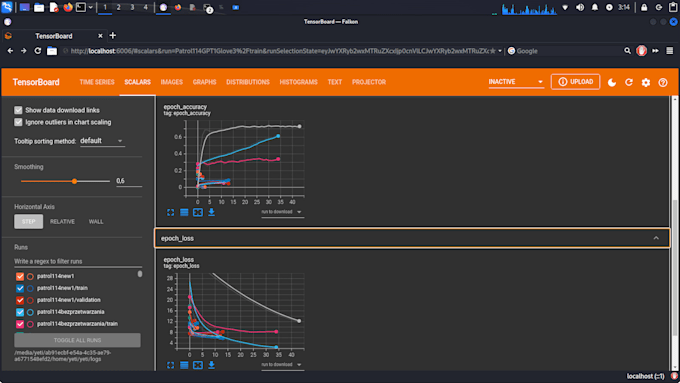Image resolution: width=680 pixels, height=383 pixels.
Task: Click the TOGGLE ALL RUNS button
Action: pos(77,340)
